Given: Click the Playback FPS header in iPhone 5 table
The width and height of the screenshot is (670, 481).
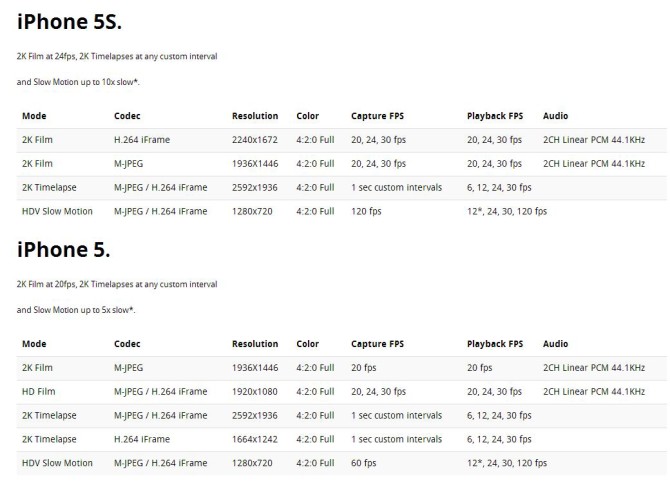Looking at the screenshot, I should coord(495,344).
